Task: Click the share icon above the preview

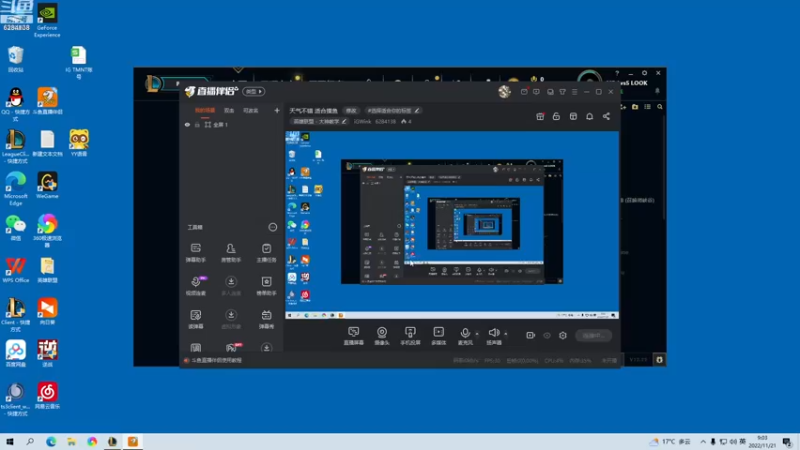Action: pyautogui.click(x=606, y=116)
